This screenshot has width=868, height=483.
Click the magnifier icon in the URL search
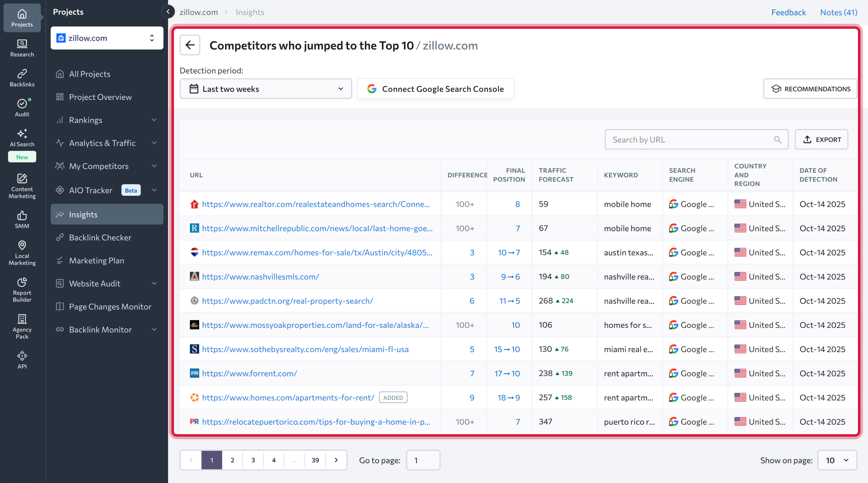pyautogui.click(x=777, y=140)
